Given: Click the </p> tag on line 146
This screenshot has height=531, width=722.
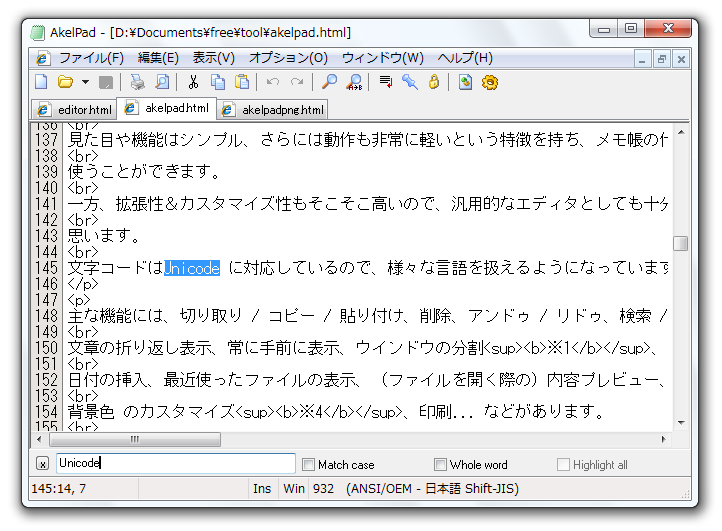Looking at the screenshot, I should (x=83, y=284).
